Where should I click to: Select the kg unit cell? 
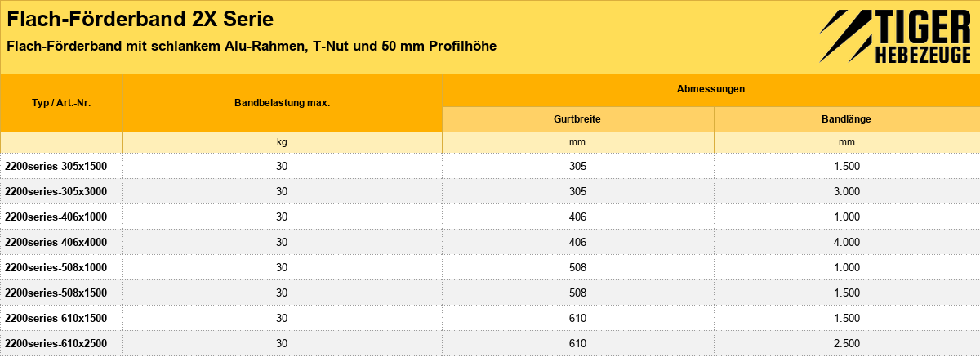(282, 142)
